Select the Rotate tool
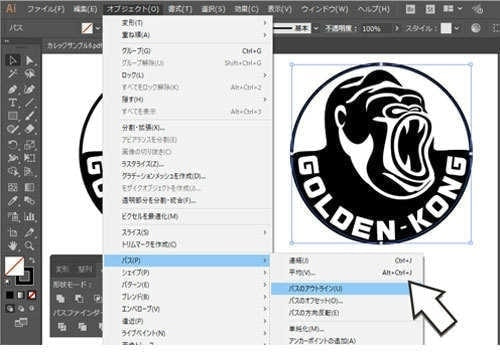 tap(13, 145)
